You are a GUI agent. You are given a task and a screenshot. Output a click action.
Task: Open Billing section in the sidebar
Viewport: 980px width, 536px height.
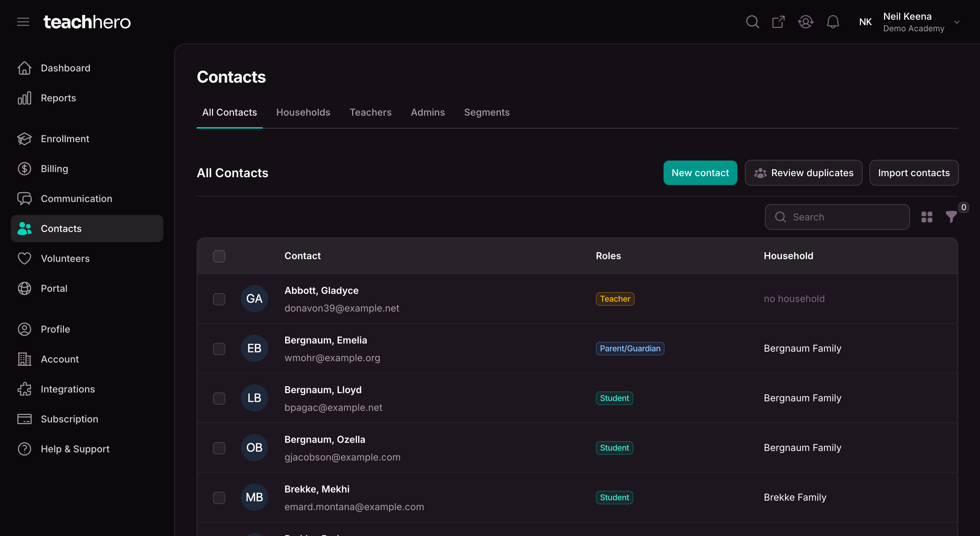coord(87,169)
